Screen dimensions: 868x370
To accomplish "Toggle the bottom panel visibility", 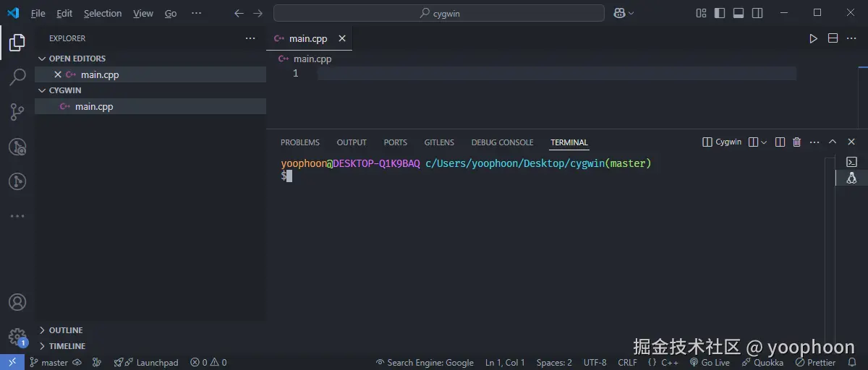I will click(739, 13).
